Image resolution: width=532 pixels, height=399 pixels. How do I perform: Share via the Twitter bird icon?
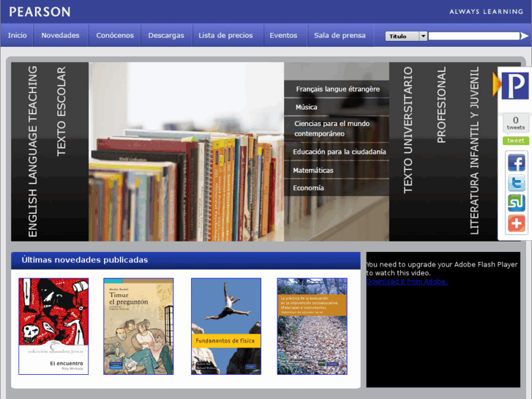pos(516,182)
